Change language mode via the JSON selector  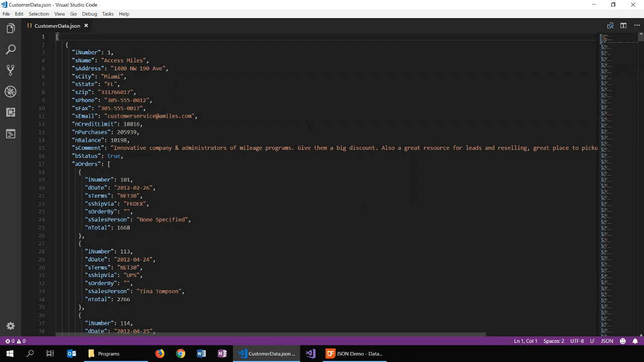[x=607, y=341]
